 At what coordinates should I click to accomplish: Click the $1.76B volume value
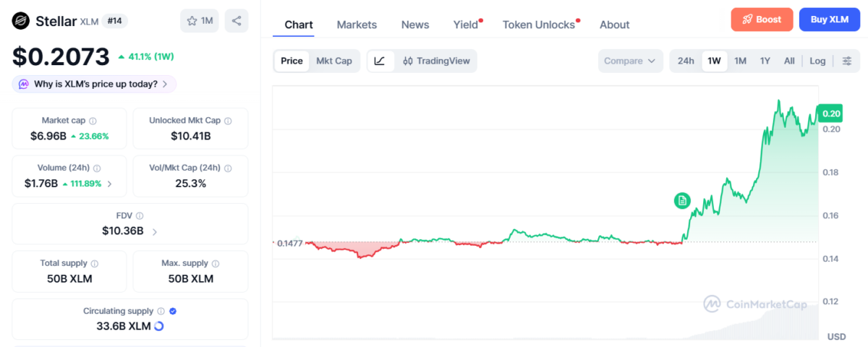click(41, 184)
